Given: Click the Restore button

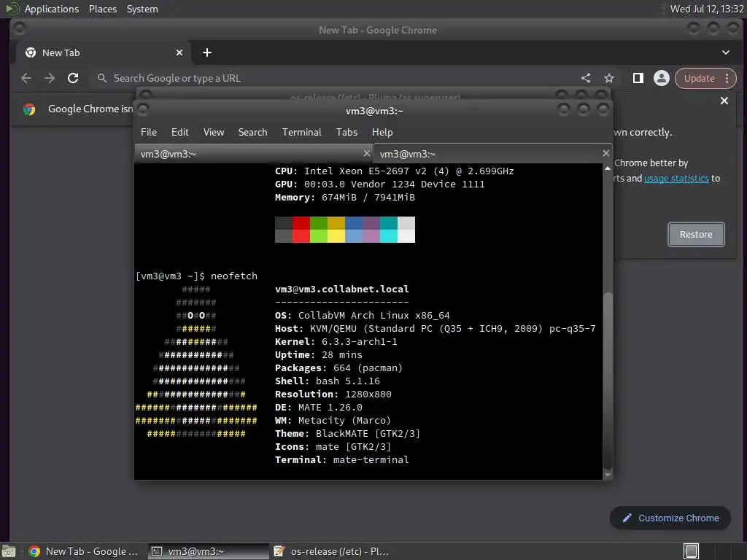Looking at the screenshot, I should tap(696, 234).
